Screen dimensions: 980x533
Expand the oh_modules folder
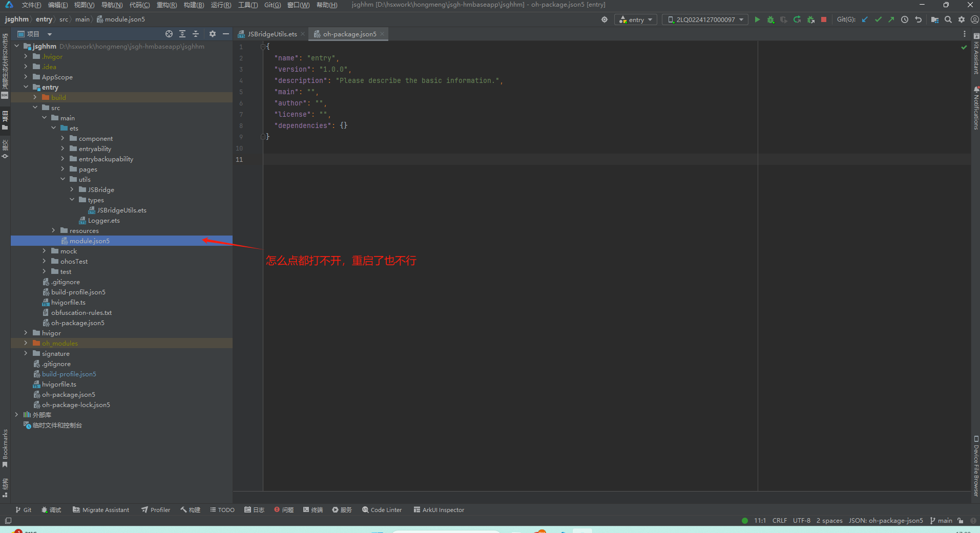click(x=26, y=343)
